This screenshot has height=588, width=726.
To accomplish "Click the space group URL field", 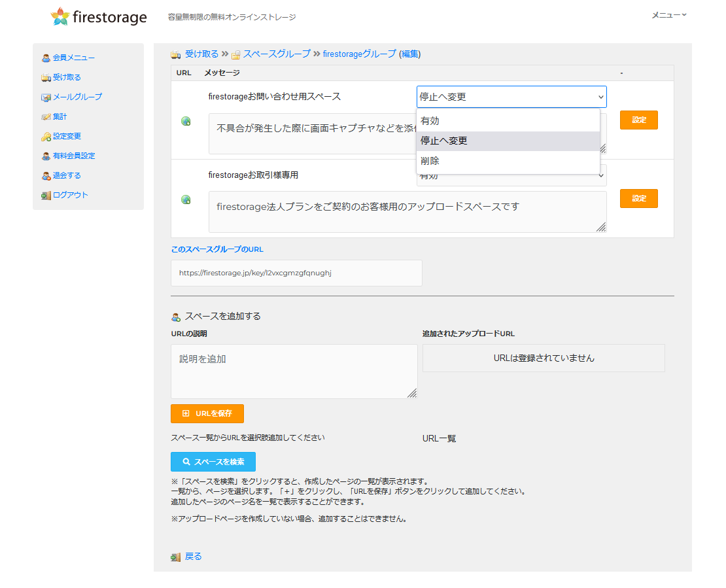I will [296, 273].
